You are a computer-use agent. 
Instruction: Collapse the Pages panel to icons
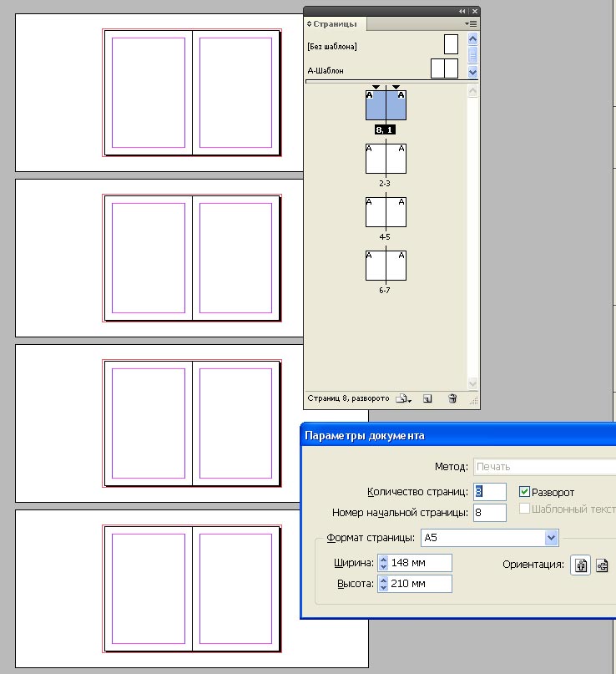click(x=462, y=11)
